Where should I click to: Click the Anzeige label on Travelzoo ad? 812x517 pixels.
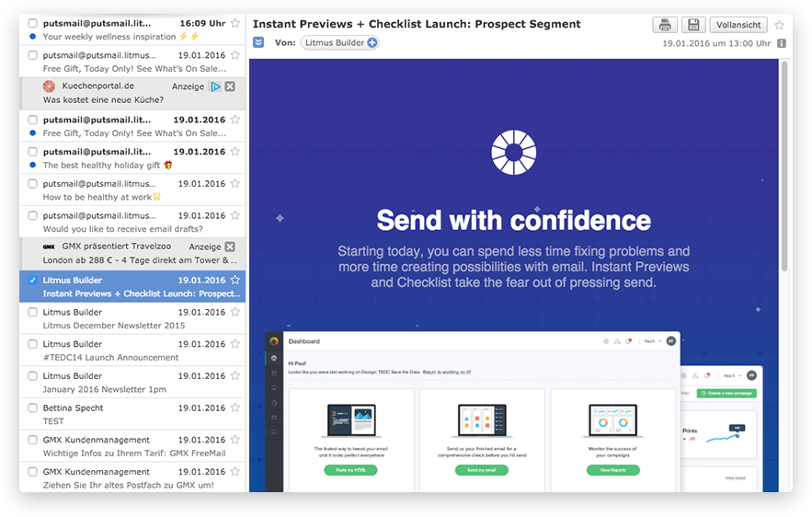205,247
